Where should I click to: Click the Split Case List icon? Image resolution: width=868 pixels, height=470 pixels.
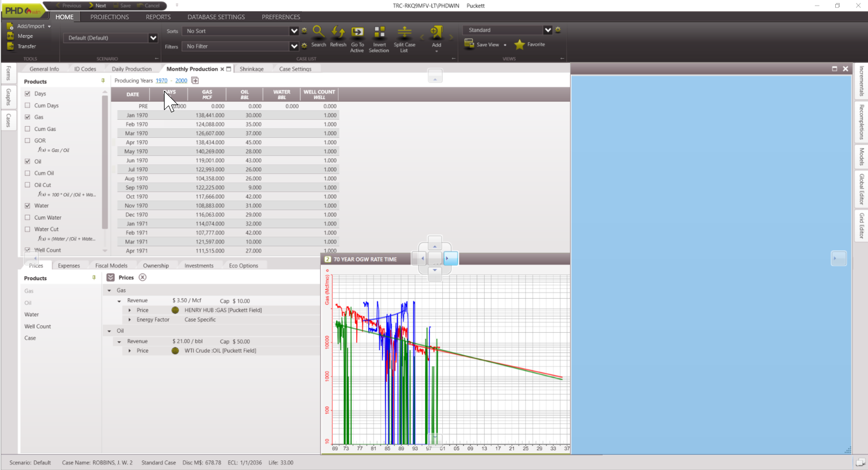(x=404, y=32)
